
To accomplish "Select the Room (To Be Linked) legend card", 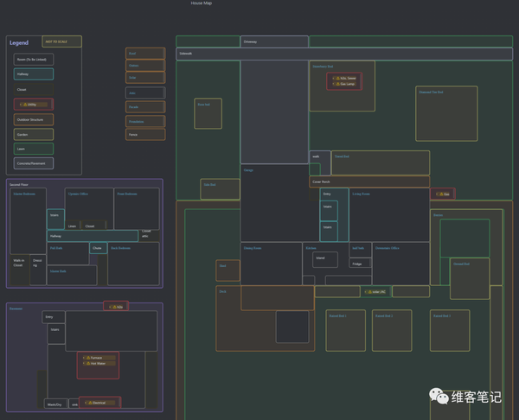I will click(x=34, y=60).
